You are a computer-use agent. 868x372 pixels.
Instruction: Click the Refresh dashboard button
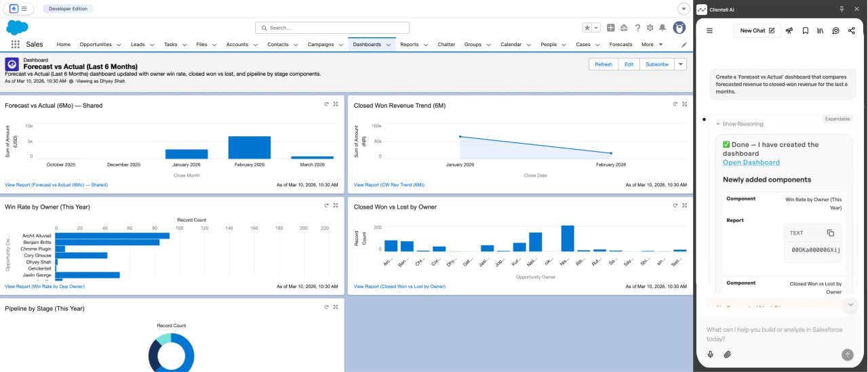(x=604, y=64)
